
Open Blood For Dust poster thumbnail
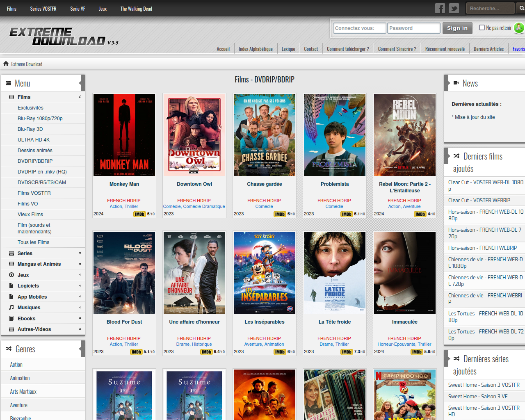(124, 273)
